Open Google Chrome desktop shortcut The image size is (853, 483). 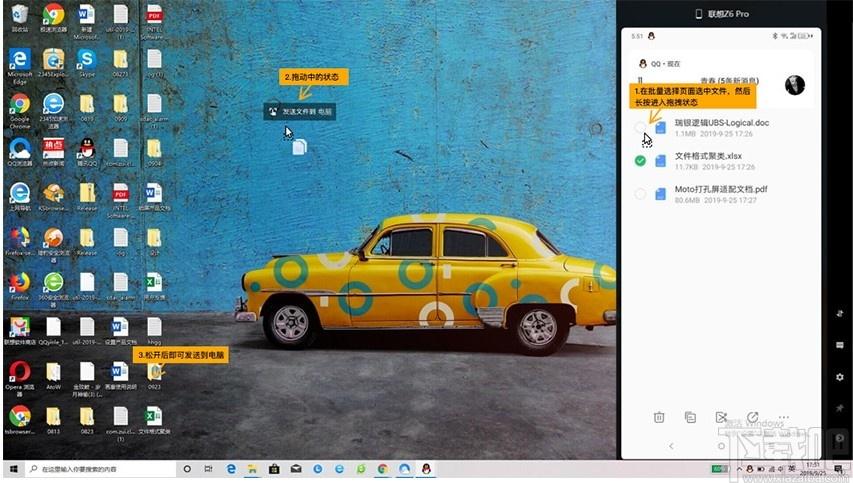(19, 105)
